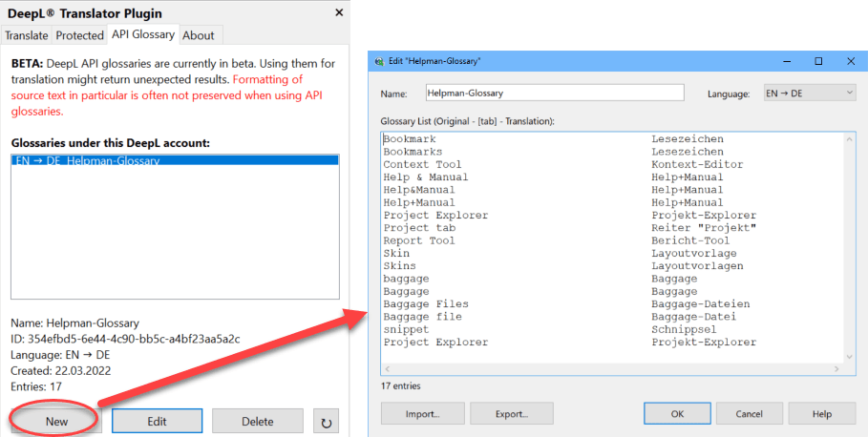Confirm glossary edits with OK
Screen dimensions: 868x437
click(678, 414)
